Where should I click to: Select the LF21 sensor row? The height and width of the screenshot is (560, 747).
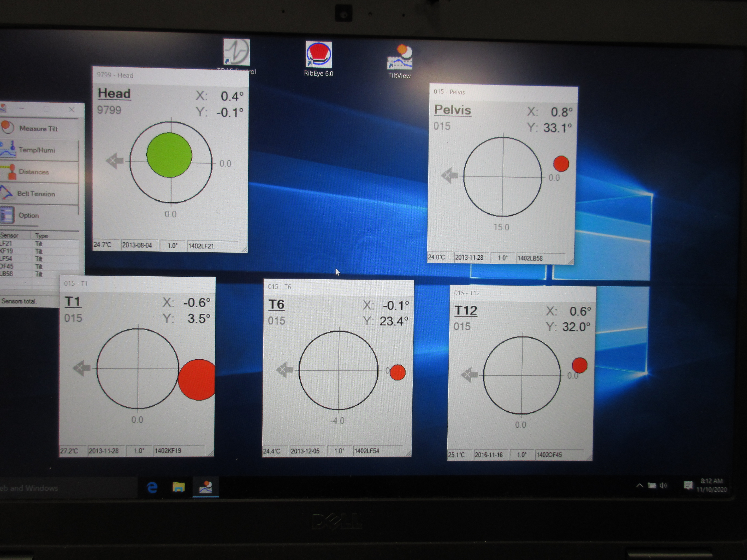[x=40, y=243]
